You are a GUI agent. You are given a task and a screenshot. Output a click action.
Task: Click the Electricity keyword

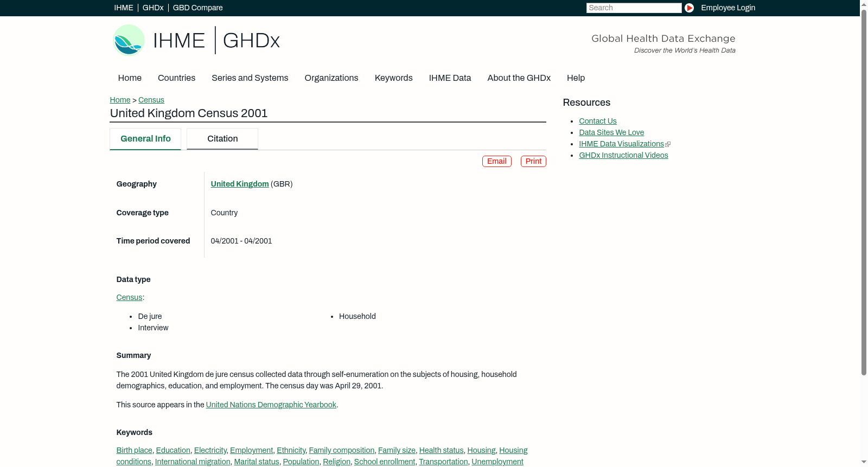210,450
